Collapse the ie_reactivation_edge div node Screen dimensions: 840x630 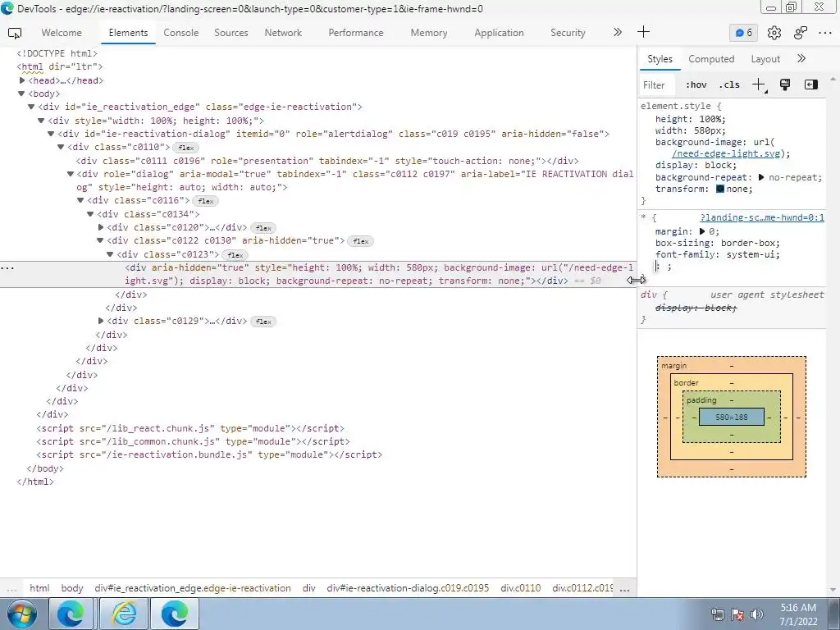[x=31, y=107]
